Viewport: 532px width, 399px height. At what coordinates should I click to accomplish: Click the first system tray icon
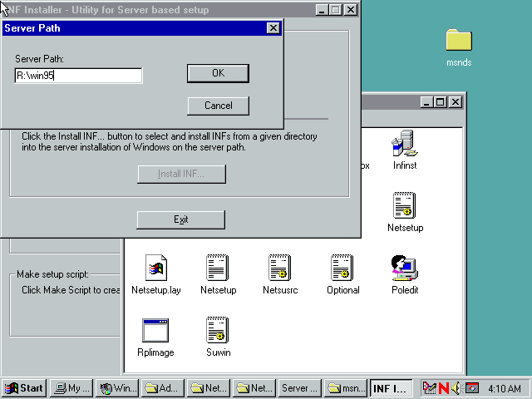(x=430, y=388)
